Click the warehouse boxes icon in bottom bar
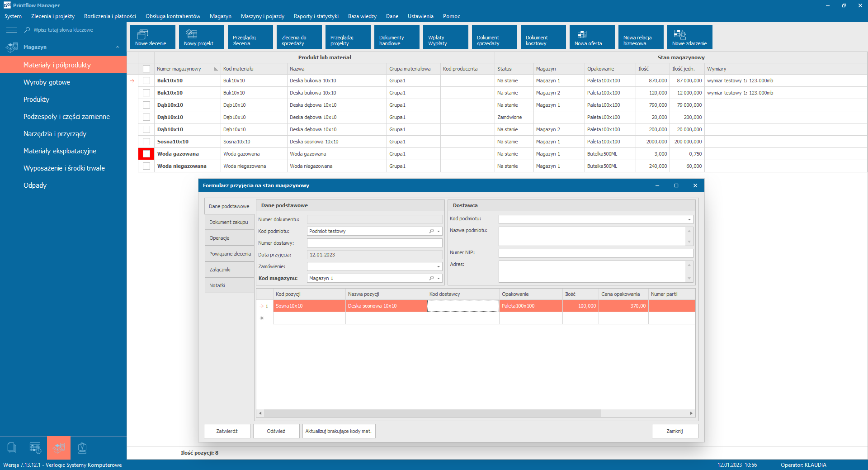This screenshot has width=868, height=470. [x=59, y=448]
